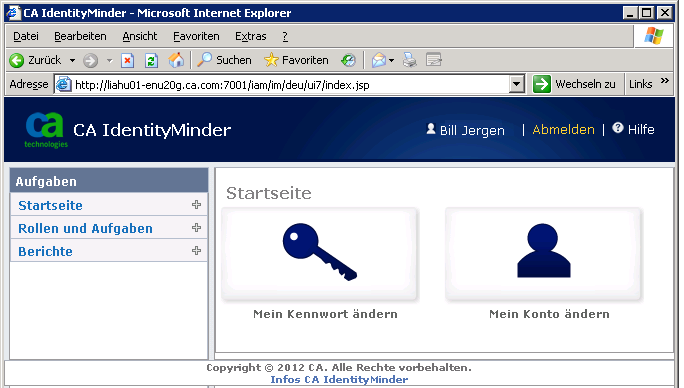Click the Wechseln zu go button
Viewport: 684px width, 388px height.
pos(574,84)
